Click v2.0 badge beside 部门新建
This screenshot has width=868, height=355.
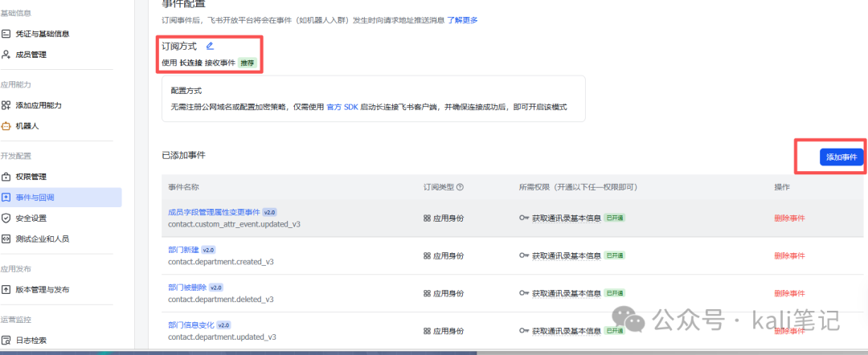point(208,250)
